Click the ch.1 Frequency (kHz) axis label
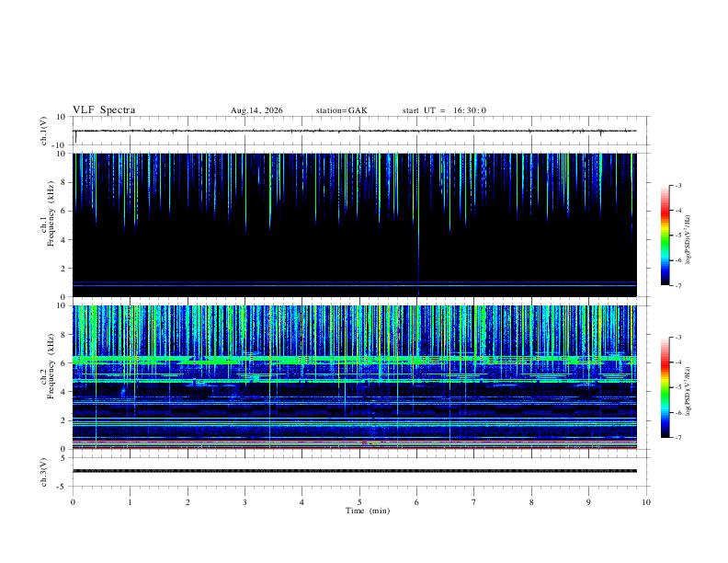 pyautogui.click(x=48, y=225)
